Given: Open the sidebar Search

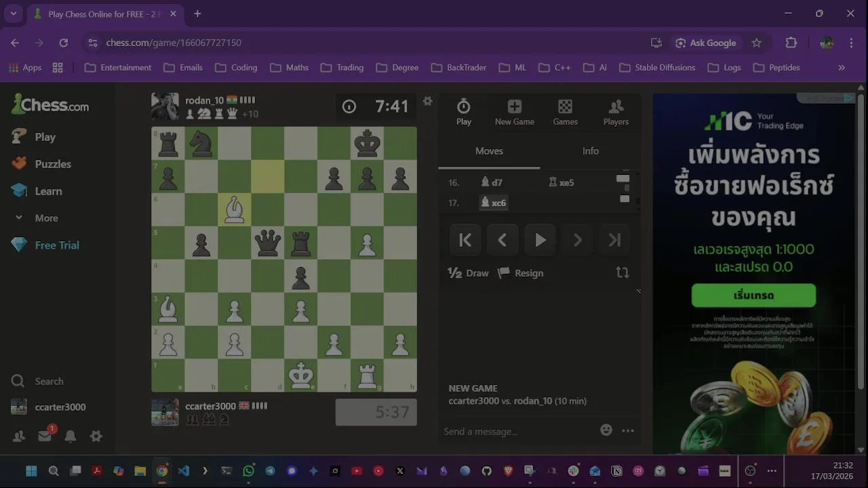Looking at the screenshot, I should coord(38,382).
